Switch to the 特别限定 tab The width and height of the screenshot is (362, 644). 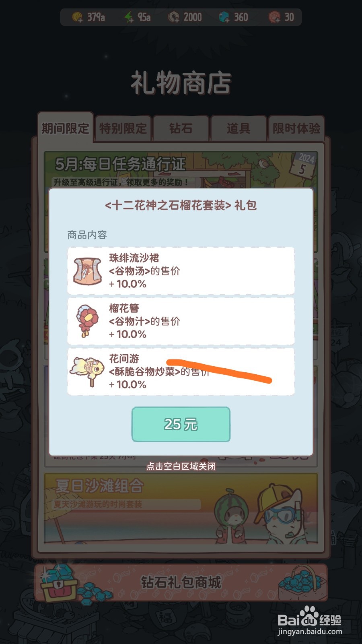123,128
